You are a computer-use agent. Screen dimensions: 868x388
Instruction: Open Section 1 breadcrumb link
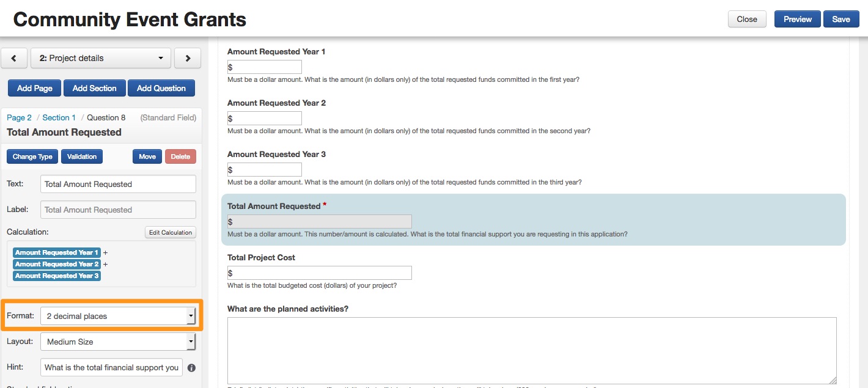(x=59, y=117)
